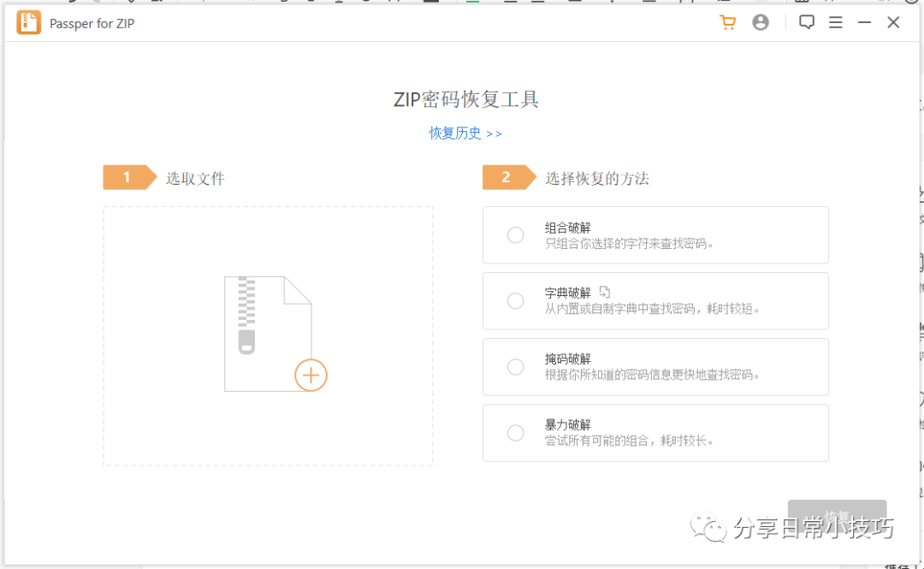Click the text 根据你所知道的密码信息更快地查找密码。
Viewport: 924px width, 569px height.
[652, 375]
